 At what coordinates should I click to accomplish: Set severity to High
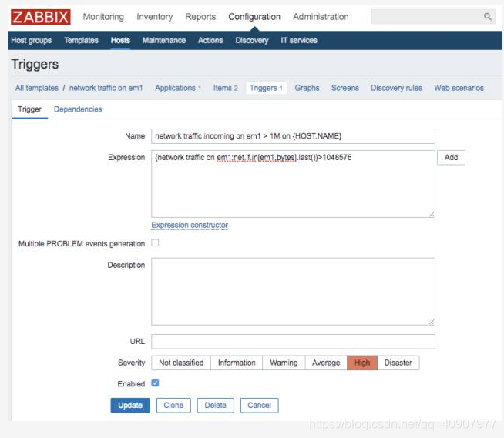362,363
